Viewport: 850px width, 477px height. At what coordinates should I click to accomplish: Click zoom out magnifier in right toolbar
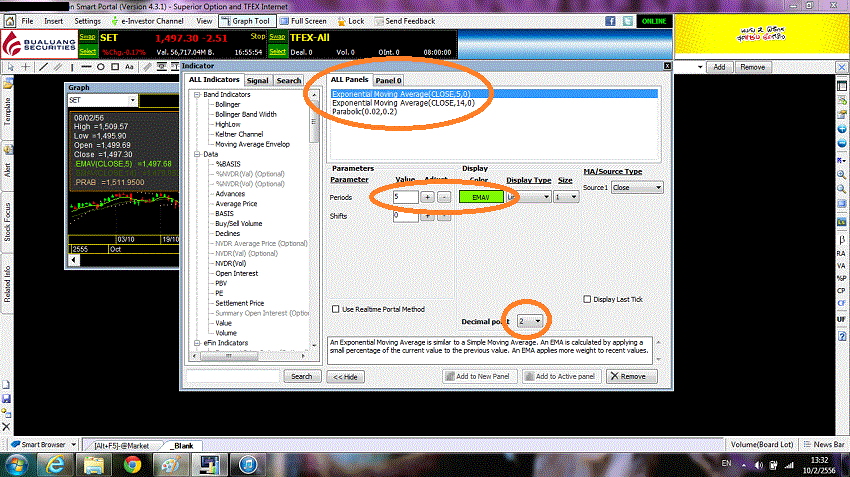(x=842, y=189)
